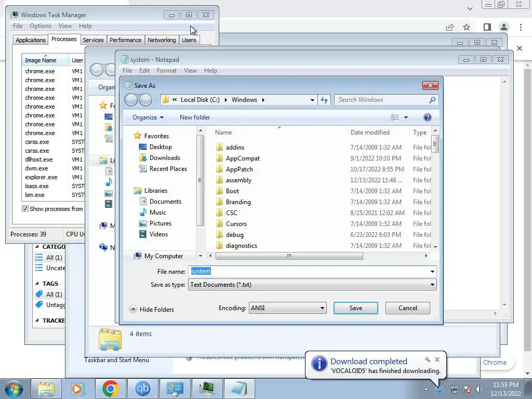Open Videos library in navigation pane
This screenshot has height=399, width=532.
click(x=158, y=234)
